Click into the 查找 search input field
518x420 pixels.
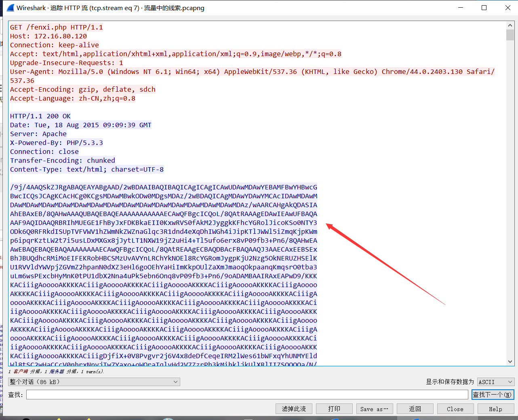(247, 395)
